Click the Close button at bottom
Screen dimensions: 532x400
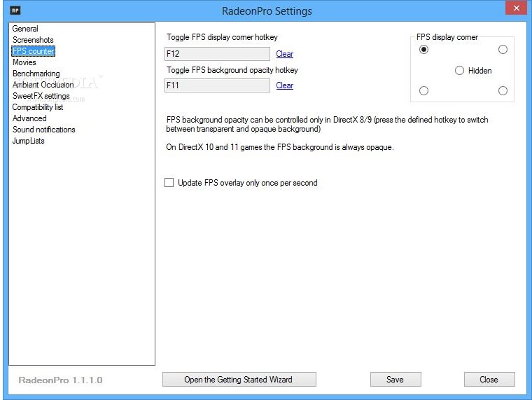(x=489, y=379)
